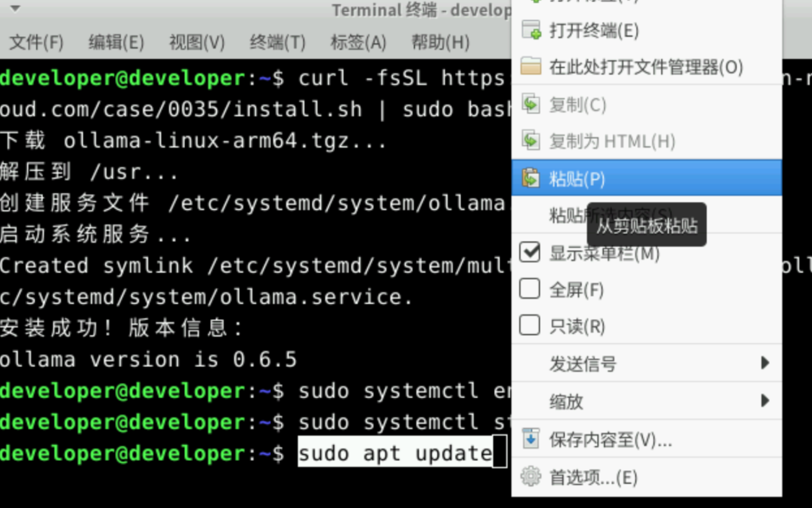Choose 复制(C) in context menu
Image resolution: width=812 pixels, height=508 pixels.
pyautogui.click(x=647, y=105)
